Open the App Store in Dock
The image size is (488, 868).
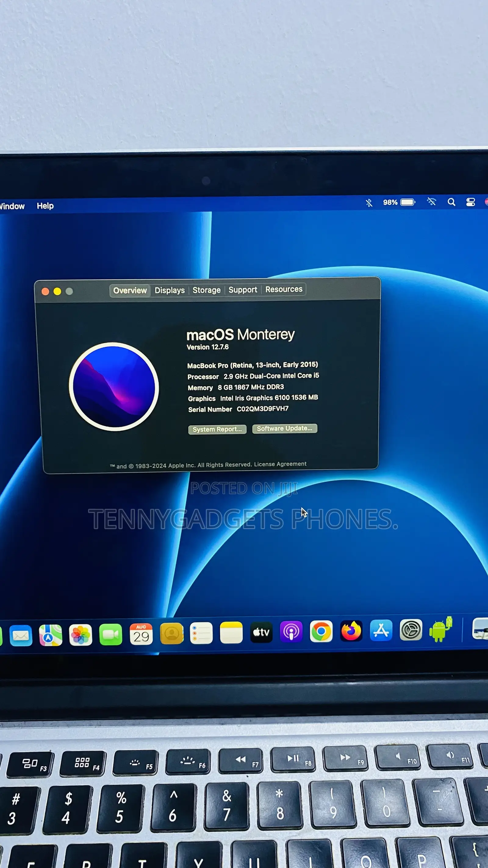[381, 630]
